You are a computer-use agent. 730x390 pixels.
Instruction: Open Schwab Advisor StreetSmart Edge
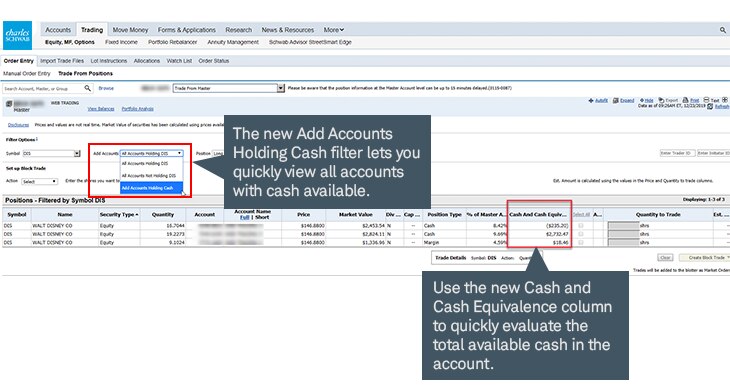[x=310, y=42]
